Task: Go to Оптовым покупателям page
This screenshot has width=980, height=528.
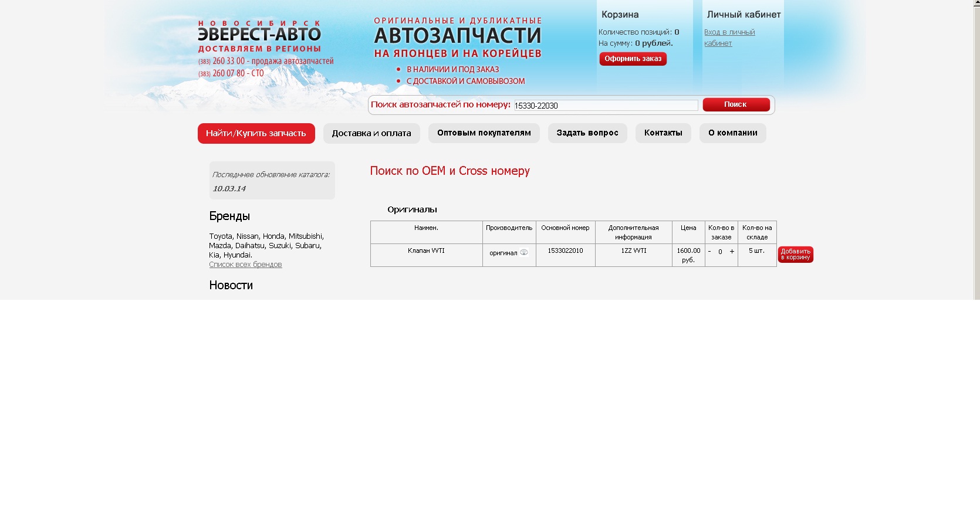Action: pos(484,133)
